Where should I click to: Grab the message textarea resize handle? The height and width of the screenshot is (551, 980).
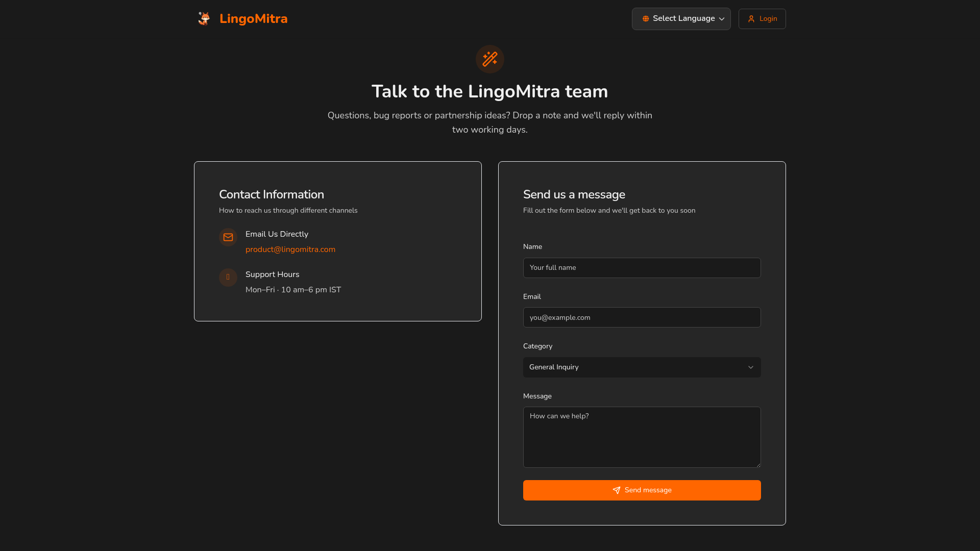coord(758,465)
